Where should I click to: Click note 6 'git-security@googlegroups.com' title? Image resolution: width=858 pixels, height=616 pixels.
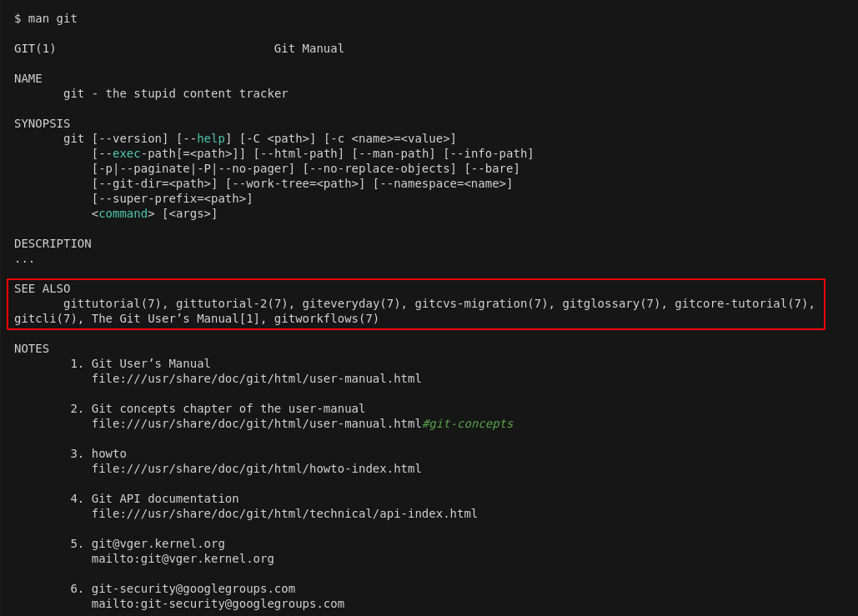pyautogui.click(x=193, y=589)
